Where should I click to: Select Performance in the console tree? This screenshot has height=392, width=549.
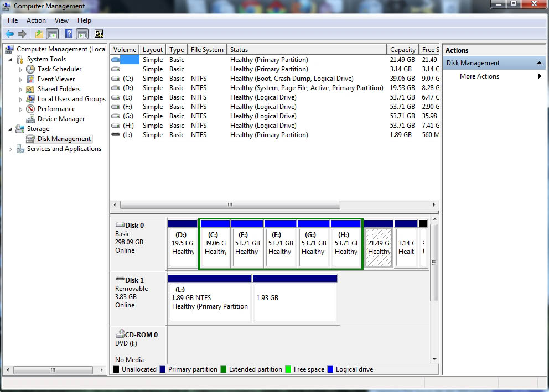pos(56,109)
